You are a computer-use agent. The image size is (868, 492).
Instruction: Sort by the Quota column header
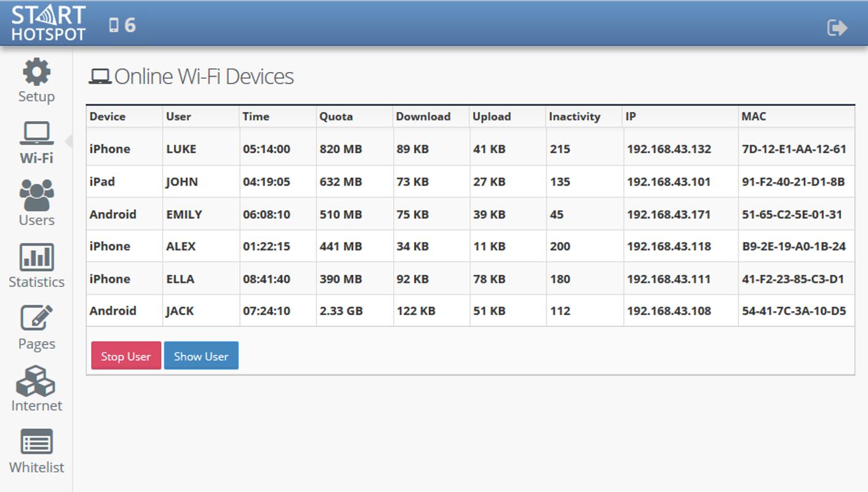(x=336, y=116)
